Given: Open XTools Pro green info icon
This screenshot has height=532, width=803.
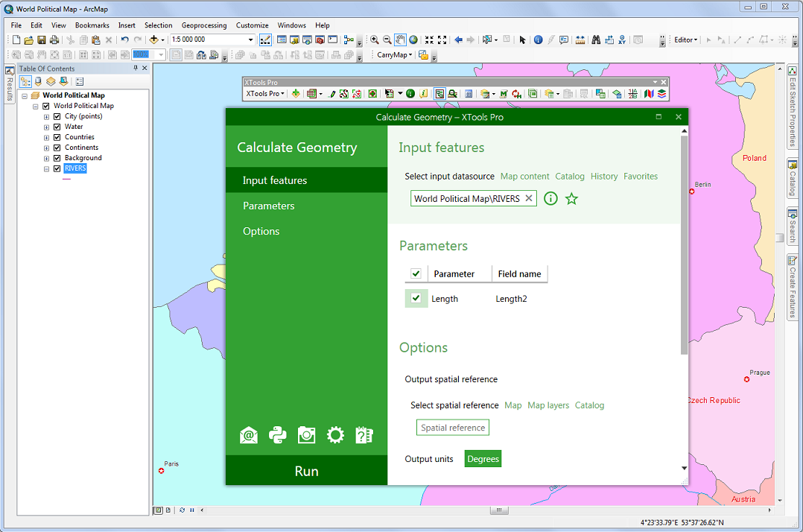Looking at the screenshot, I should (x=410, y=94).
